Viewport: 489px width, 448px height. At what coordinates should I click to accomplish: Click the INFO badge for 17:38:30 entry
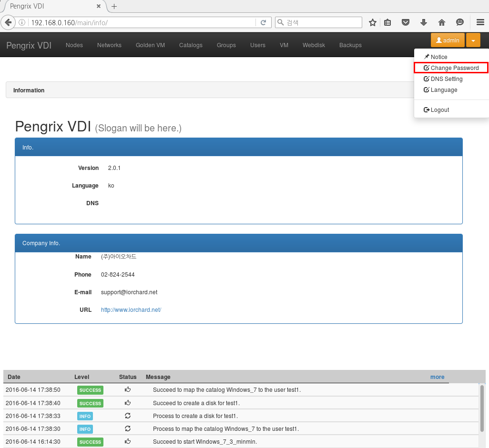[85, 429]
